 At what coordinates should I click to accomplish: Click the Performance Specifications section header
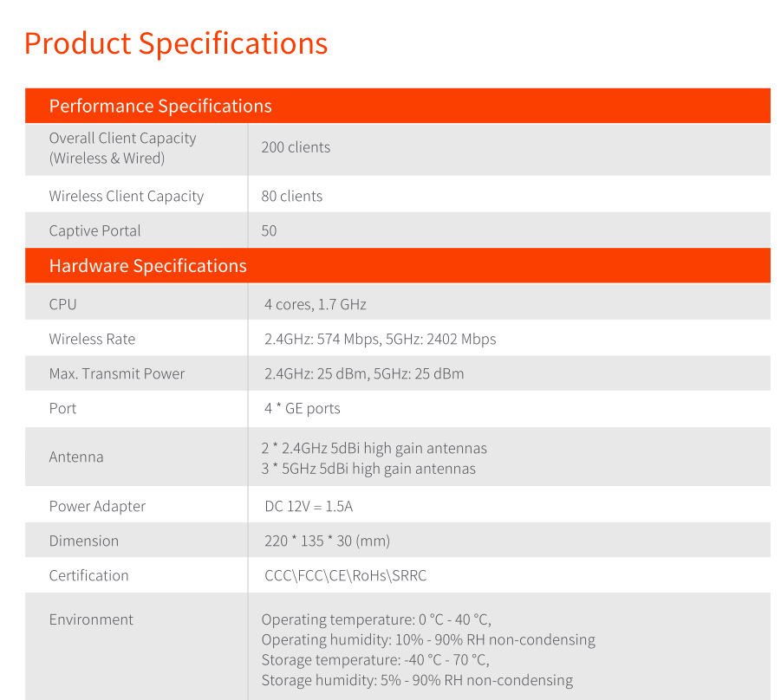[160, 106]
